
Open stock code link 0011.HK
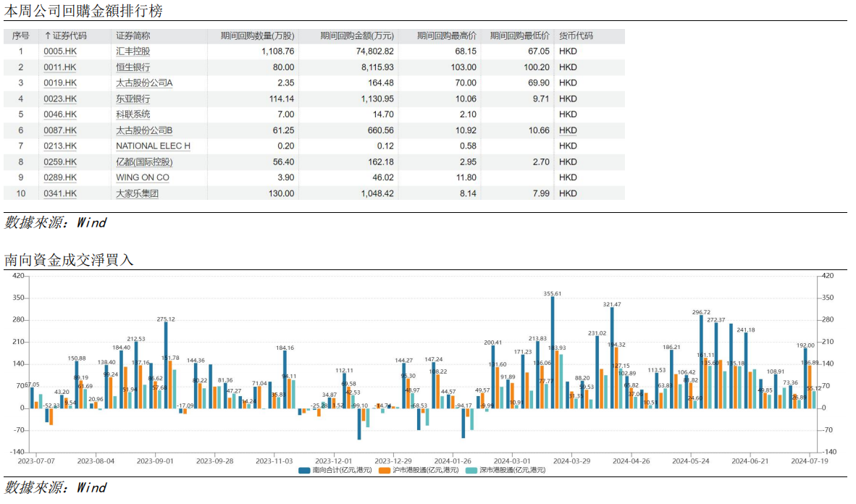pyautogui.click(x=60, y=67)
